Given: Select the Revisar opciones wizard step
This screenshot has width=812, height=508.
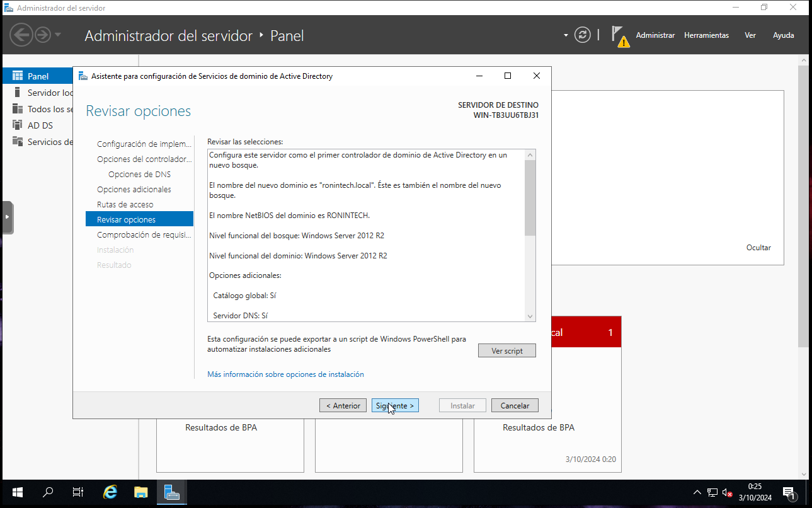Looking at the screenshot, I should pos(139,219).
